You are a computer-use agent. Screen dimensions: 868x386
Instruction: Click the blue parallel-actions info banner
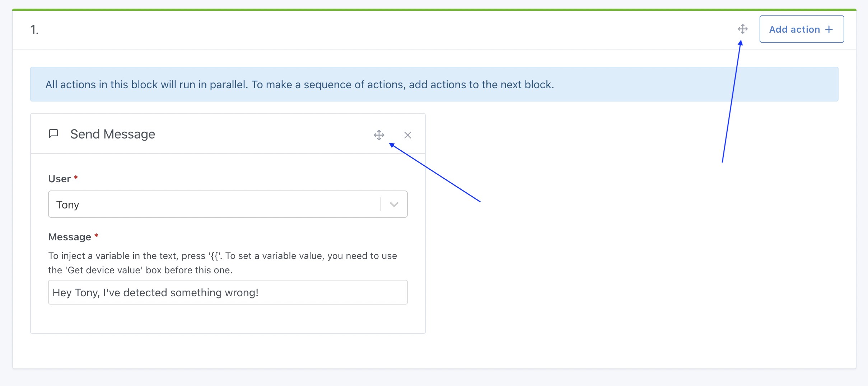(x=434, y=84)
